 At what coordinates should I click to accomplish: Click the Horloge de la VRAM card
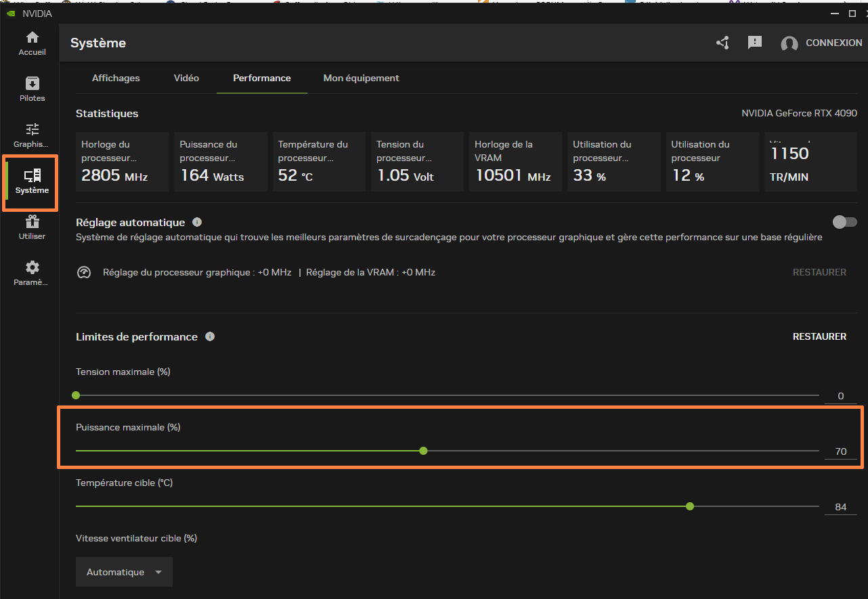pyautogui.click(x=515, y=162)
